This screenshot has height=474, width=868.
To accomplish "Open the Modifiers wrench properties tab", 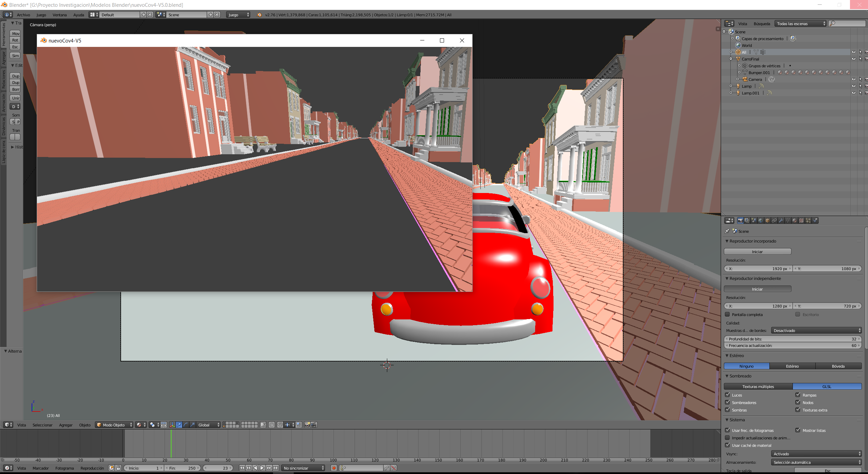I will point(781,221).
